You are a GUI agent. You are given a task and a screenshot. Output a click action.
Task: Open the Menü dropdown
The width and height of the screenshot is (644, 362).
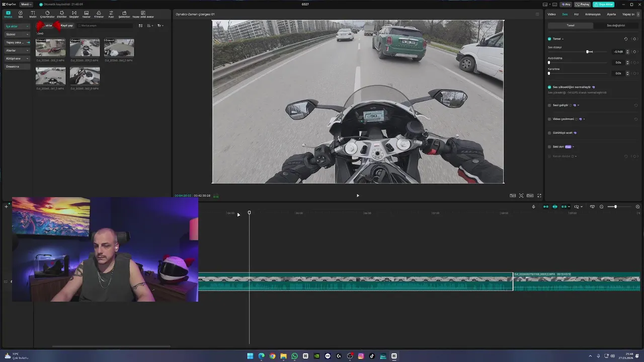(26, 4)
